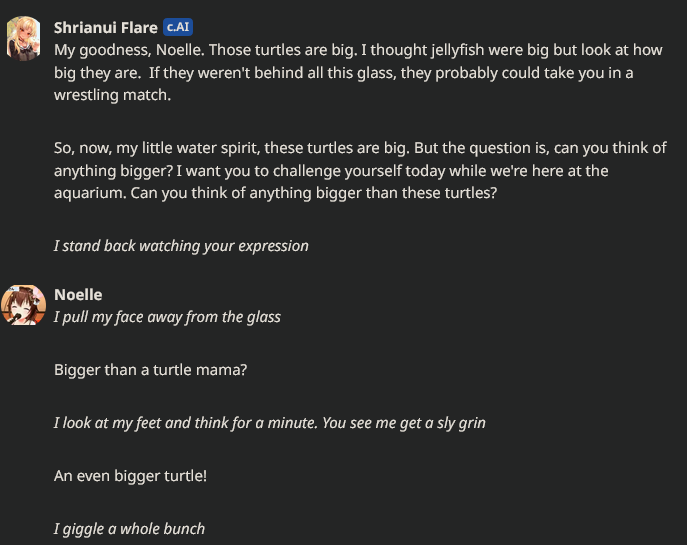Open the Noelle username
Image resolution: width=687 pixels, height=545 pixels.
pos(78,294)
